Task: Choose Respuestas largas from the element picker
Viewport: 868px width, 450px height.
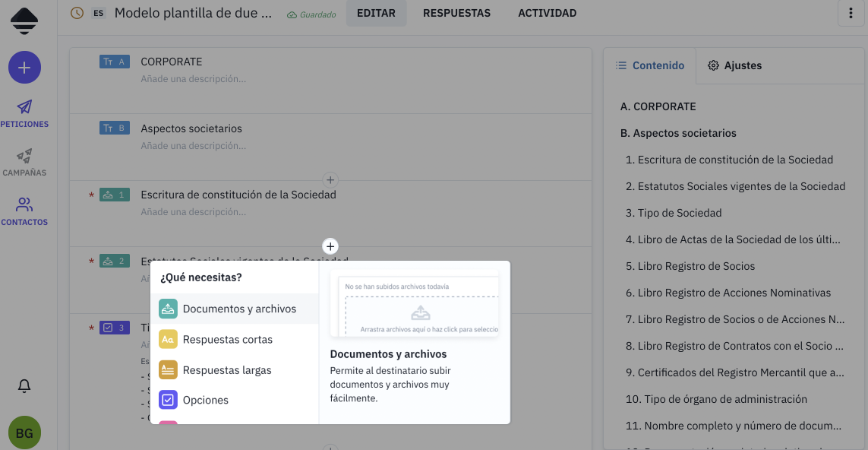Action: [226, 369]
